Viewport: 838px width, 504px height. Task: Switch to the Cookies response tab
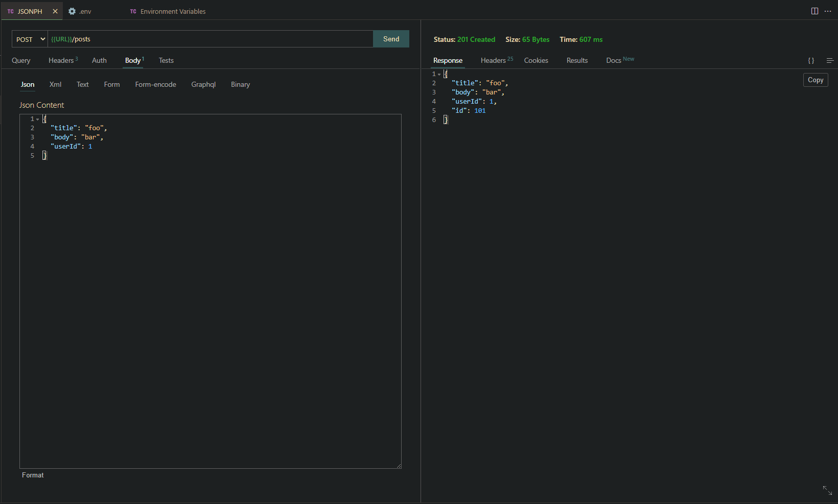point(536,60)
